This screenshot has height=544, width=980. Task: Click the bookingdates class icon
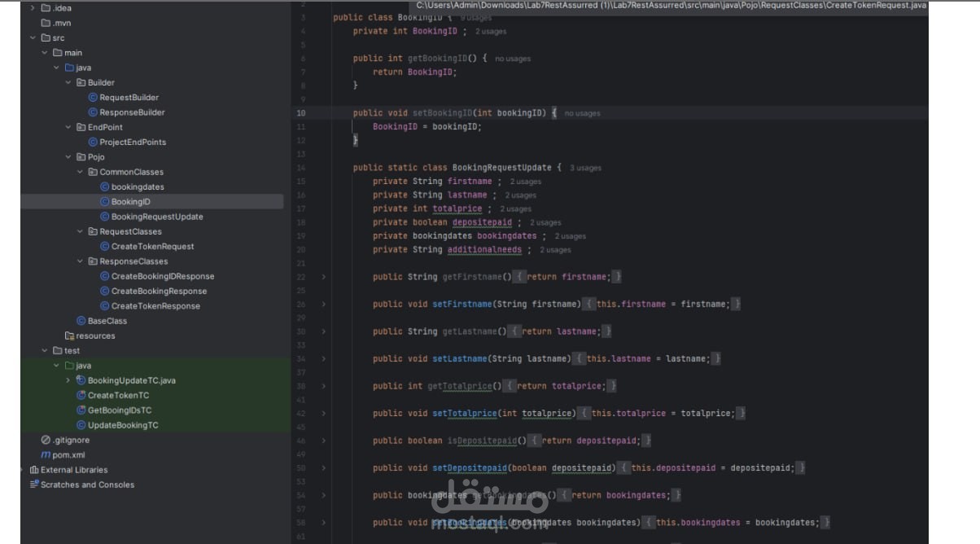click(x=104, y=186)
